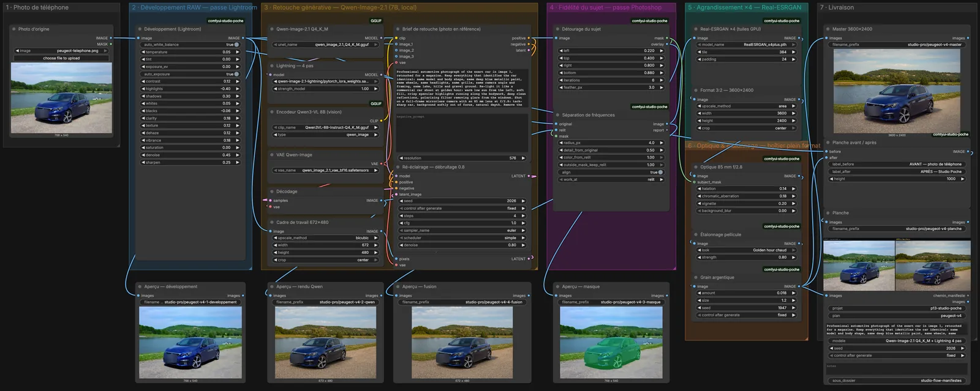Collapse the Aperçu — masque node dot

(x=557, y=286)
